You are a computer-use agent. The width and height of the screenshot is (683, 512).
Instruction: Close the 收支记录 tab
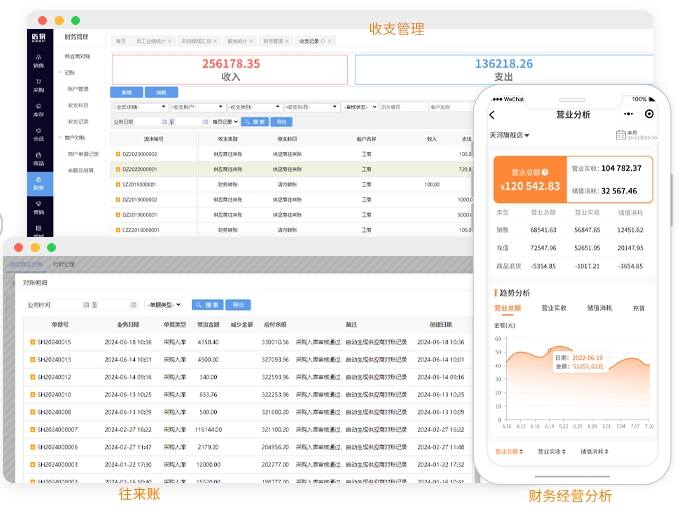[329, 41]
